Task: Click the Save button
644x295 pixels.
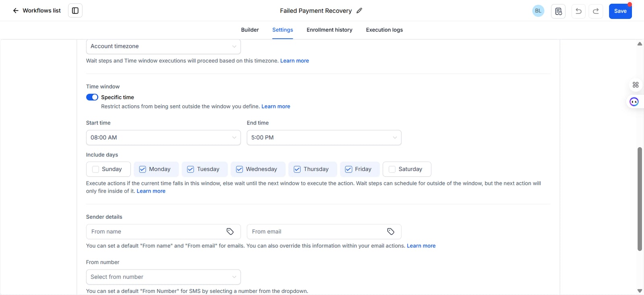Action: click(x=620, y=11)
